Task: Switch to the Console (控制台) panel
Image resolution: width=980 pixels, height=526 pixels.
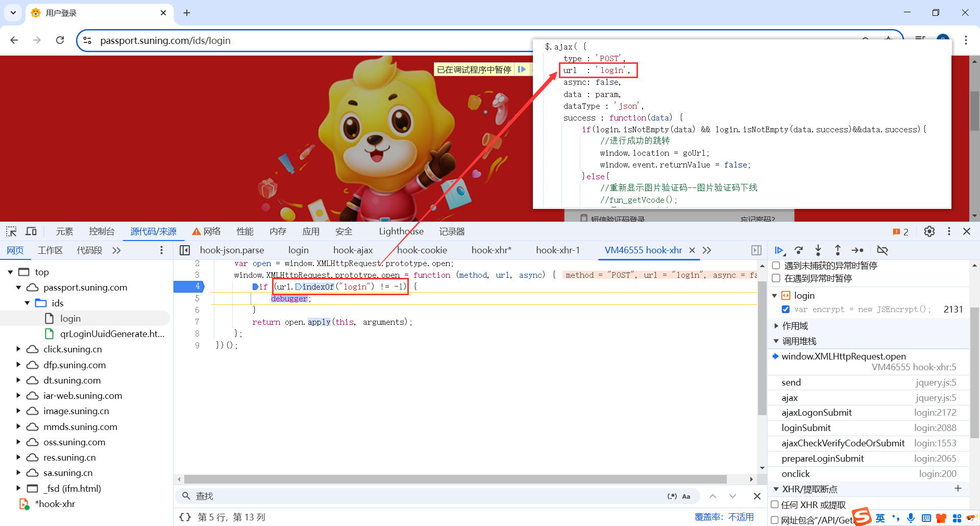Action: click(102, 231)
